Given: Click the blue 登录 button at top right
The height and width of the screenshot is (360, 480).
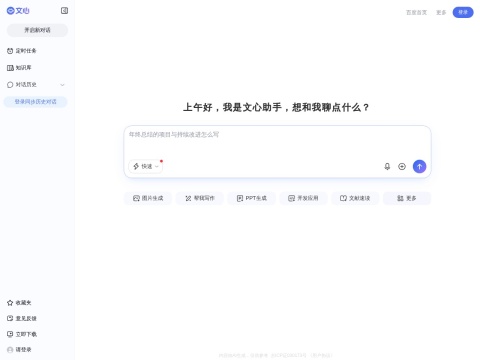Looking at the screenshot, I should 463,12.
